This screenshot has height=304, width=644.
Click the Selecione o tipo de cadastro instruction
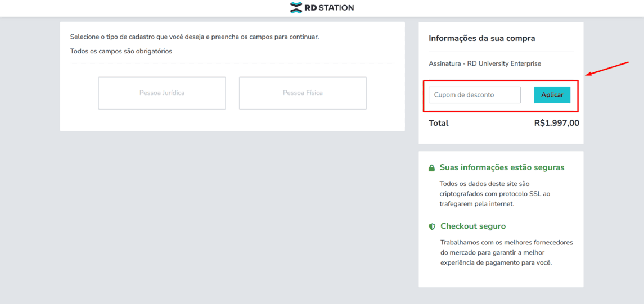195,37
